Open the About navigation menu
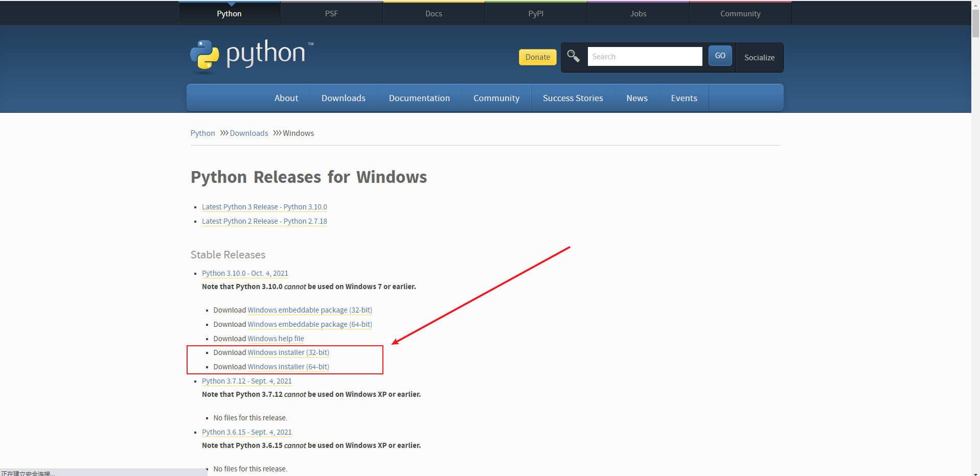This screenshot has width=980, height=476. 286,98
